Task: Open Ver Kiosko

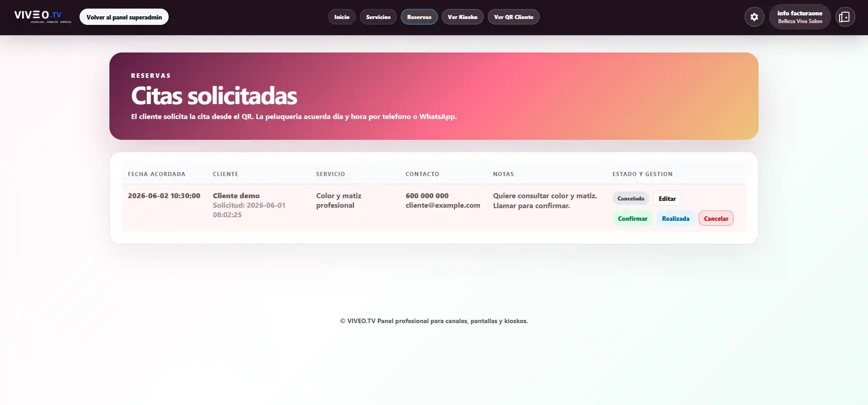Action: tap(462, 17)
